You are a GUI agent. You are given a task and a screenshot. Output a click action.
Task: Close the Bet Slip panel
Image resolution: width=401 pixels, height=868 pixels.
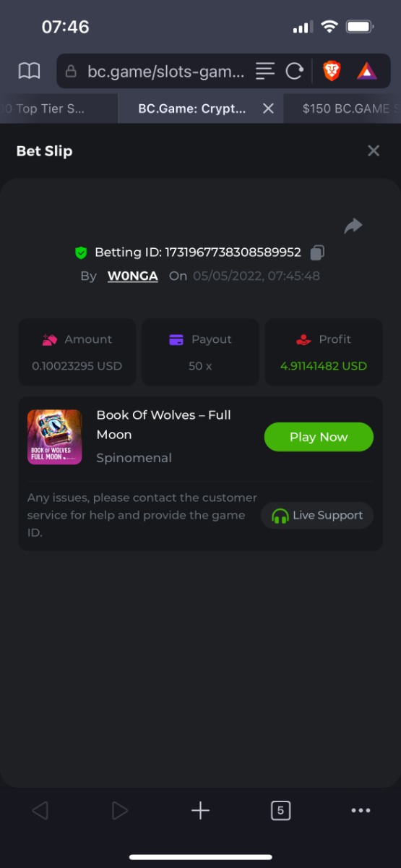point(374,150)
